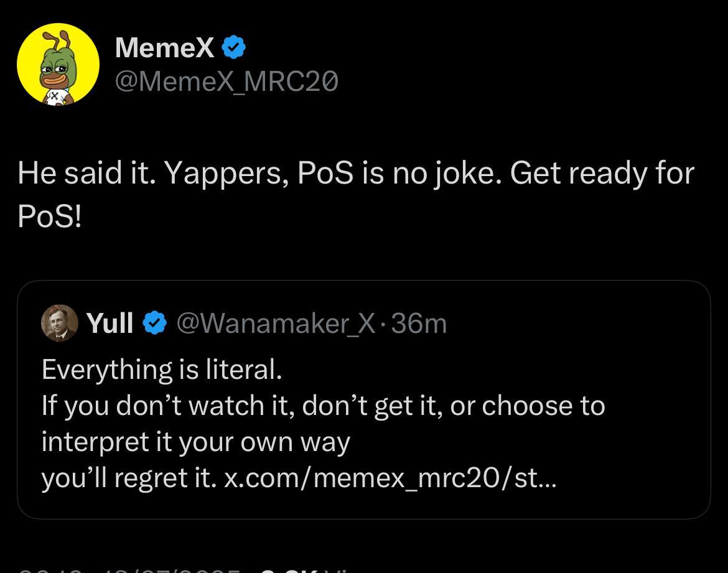Click the 36m timestamp
This screenshot has height=573, width=728.
419,324
